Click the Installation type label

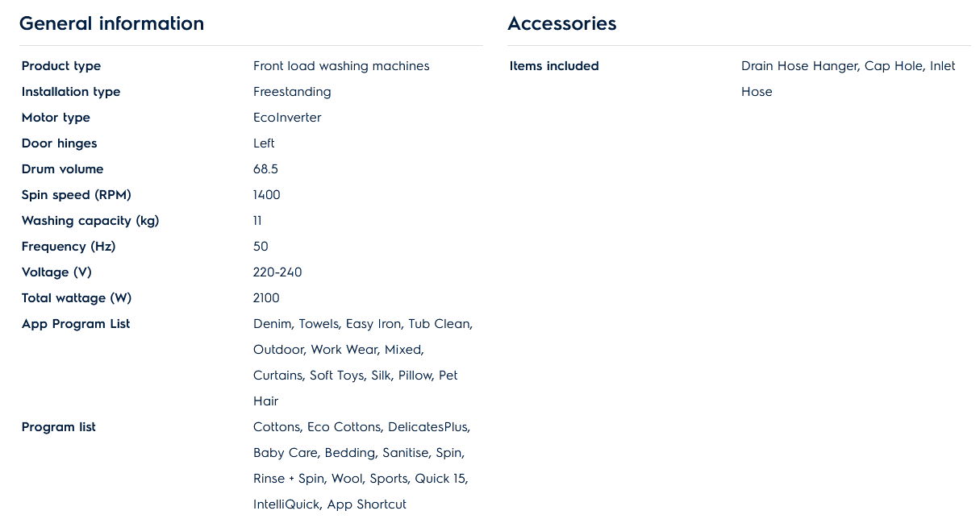(x=71, y=92)
